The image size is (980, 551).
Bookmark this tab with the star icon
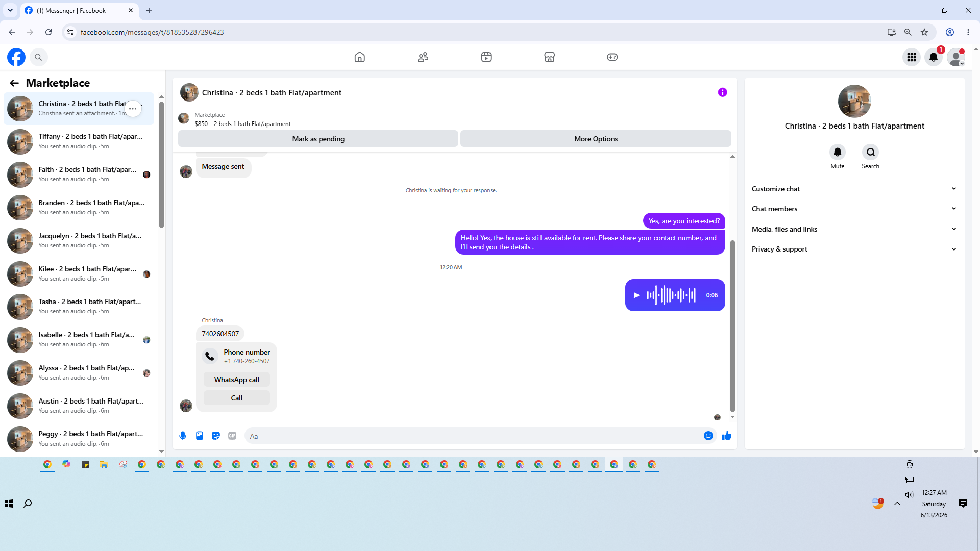924,32
